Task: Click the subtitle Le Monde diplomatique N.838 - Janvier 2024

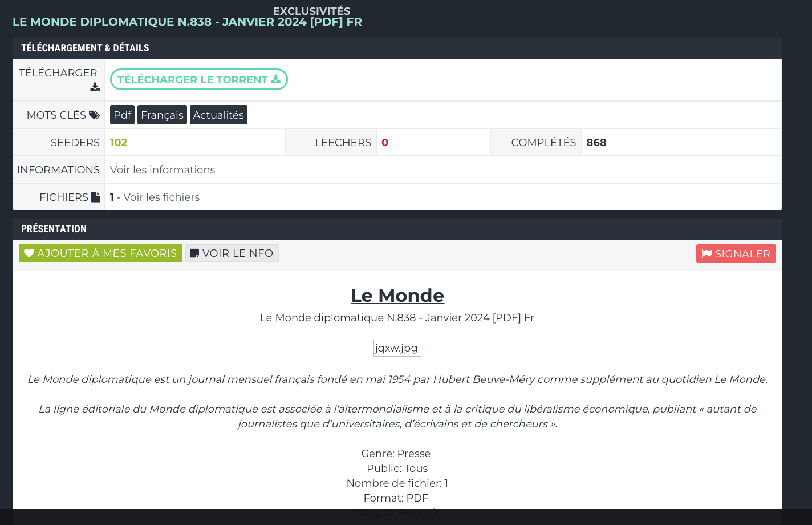Action: tap(397, 317)
